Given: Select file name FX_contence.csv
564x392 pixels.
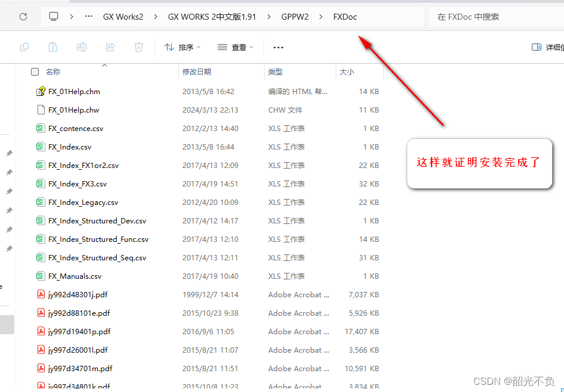Looking at the screenshot, I should (76, 128).
